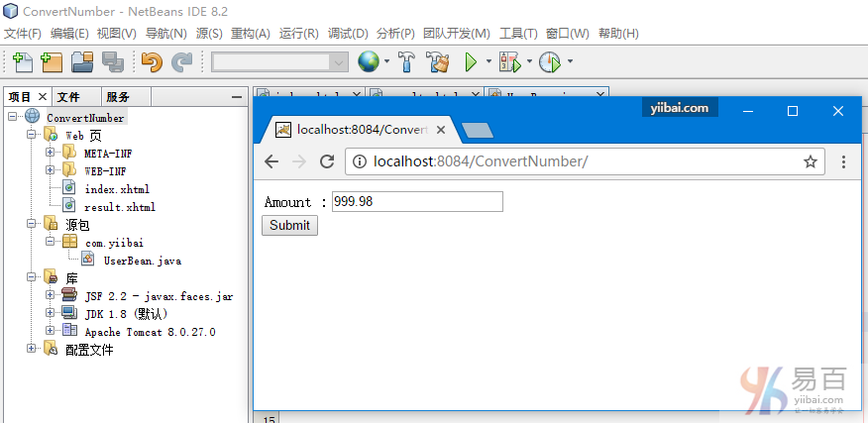Click the New File toolbar icon
This screenshot has height=423, width=868.
click(22, 62)
